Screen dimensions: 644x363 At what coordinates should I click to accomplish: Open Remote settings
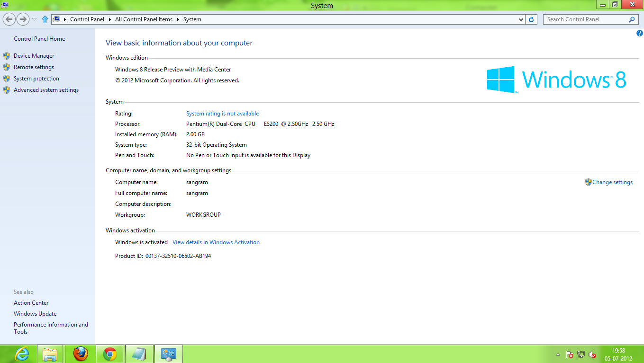33,67
